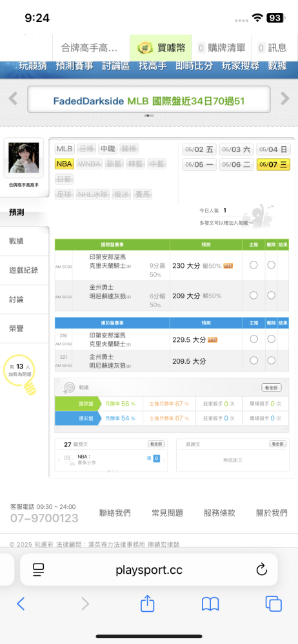The width and height of the screenshot is (298, 644).
Task: Show previous banner with left chevron
Action: click(x=13, y=99)
